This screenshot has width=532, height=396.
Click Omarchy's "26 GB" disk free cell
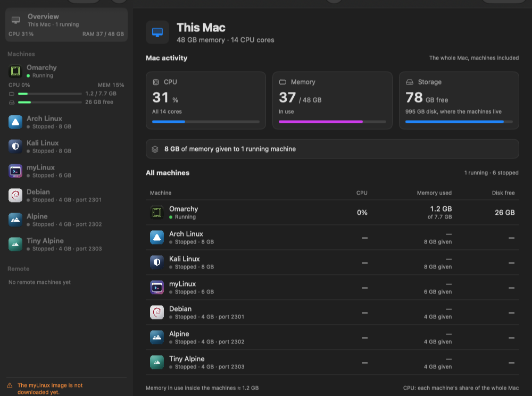click(504, 213)
